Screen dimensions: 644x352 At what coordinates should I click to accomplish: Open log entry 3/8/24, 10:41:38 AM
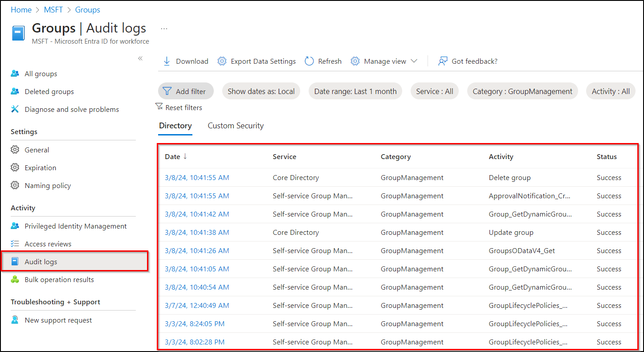point(197,232)
